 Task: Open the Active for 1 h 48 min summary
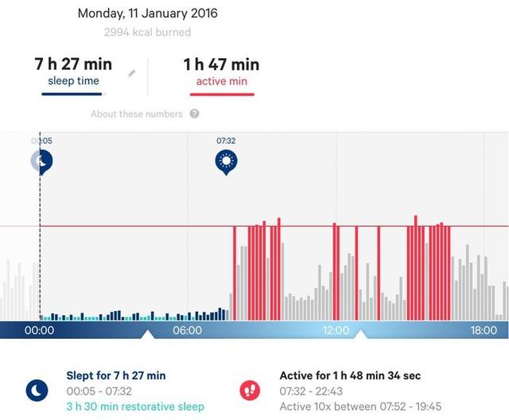[350, 375]
